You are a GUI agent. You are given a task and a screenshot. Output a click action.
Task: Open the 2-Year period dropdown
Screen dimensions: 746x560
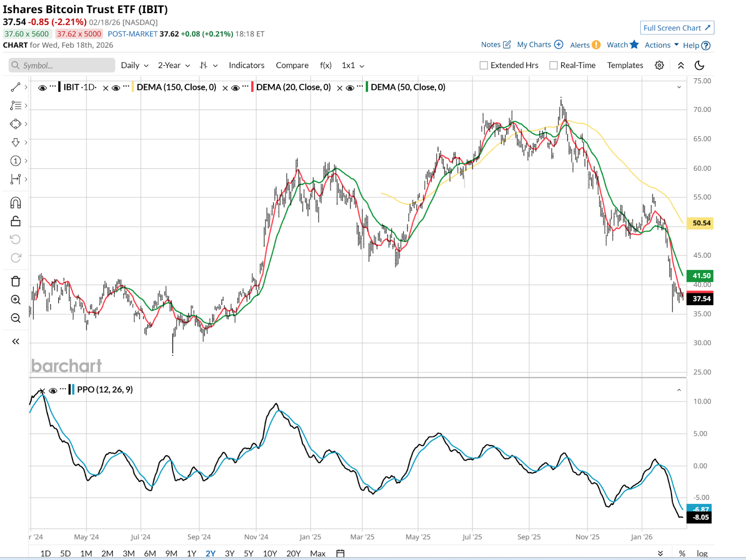[x=173, y=65]
